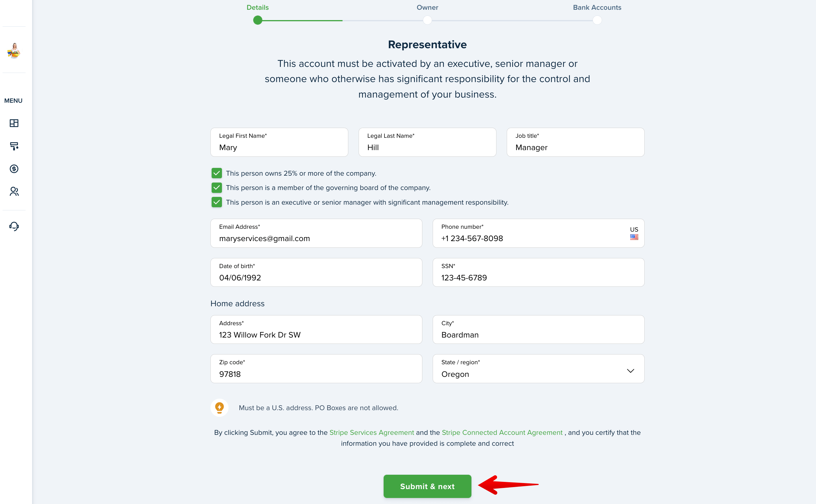Click the profile avatar logo in sidebar
Screen dimensions: 816x504
(x=14, y=50)
